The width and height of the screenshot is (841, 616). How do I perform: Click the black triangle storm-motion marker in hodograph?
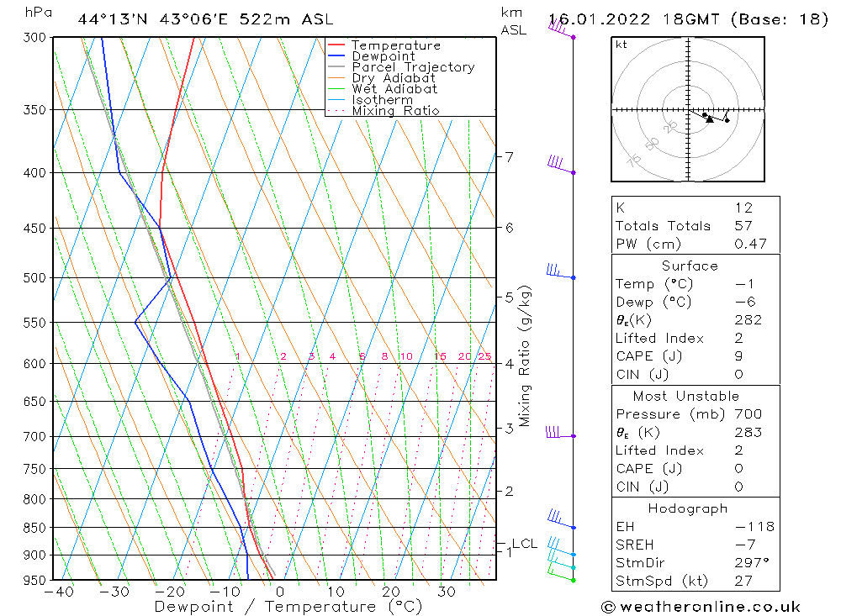point(710,118)
